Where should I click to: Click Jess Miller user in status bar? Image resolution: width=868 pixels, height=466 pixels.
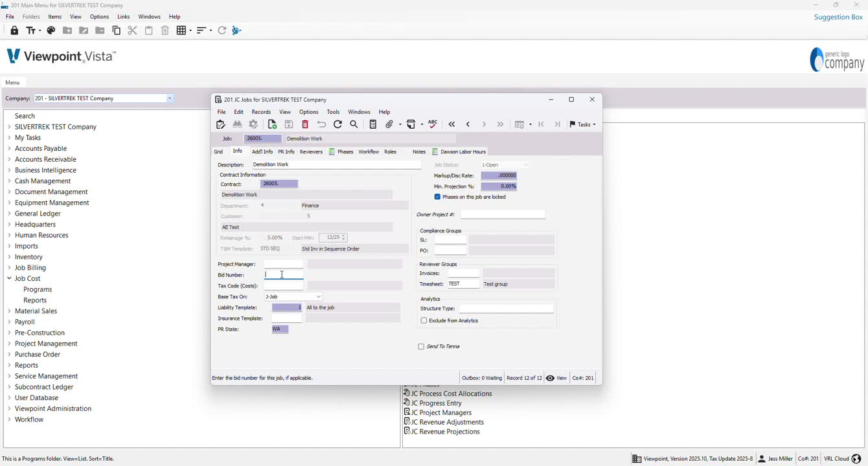(x=775, y=459)
